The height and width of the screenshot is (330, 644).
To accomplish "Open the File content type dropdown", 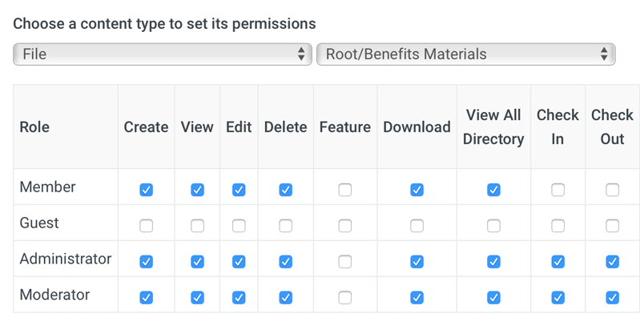I will [x=162, y=54].
